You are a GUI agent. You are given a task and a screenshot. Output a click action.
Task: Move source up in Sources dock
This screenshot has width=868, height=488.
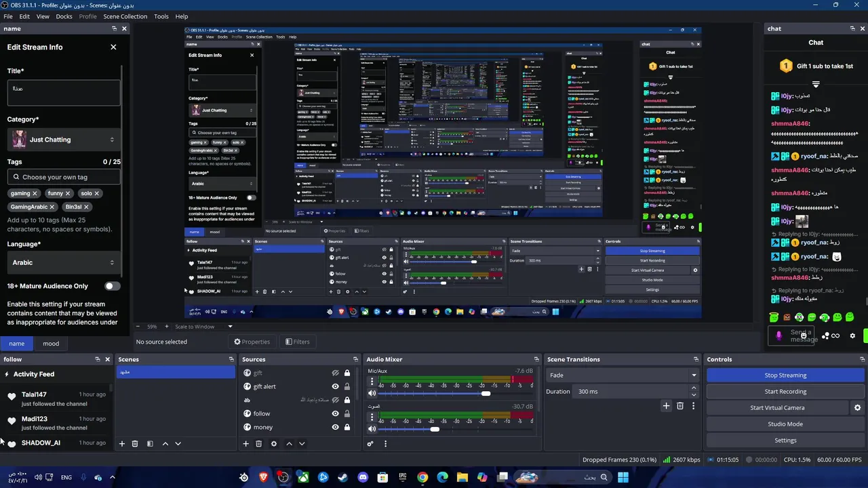coord(289,444)
